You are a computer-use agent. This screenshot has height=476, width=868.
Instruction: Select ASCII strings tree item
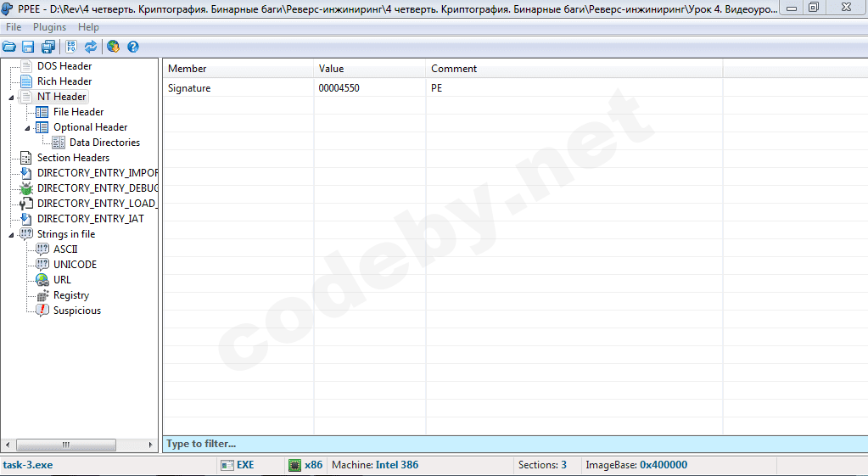pos(65,249)
